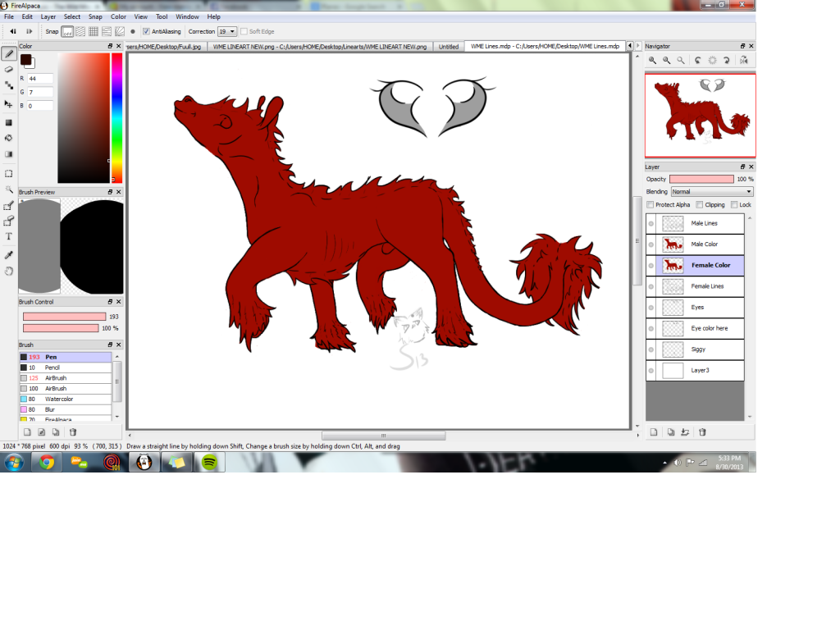Choose the Eyedropper tool
Screen dimensions: 840x630
click(9, 255)
